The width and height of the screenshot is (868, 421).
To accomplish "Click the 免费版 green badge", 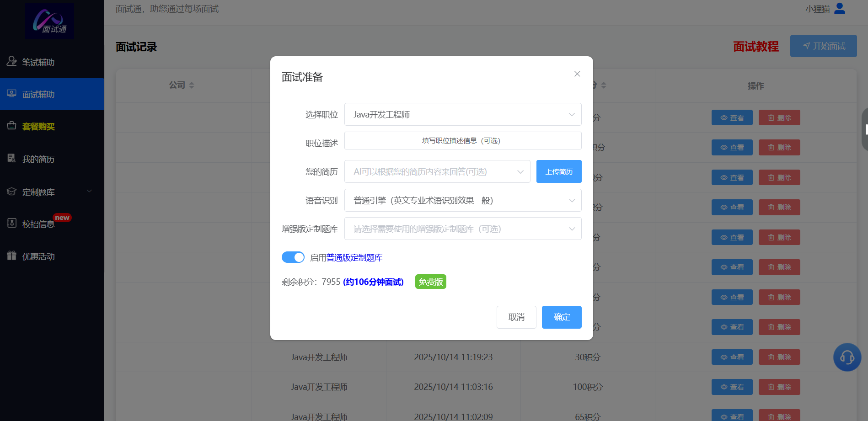I will pyautogui.click(x=431, y=282).
